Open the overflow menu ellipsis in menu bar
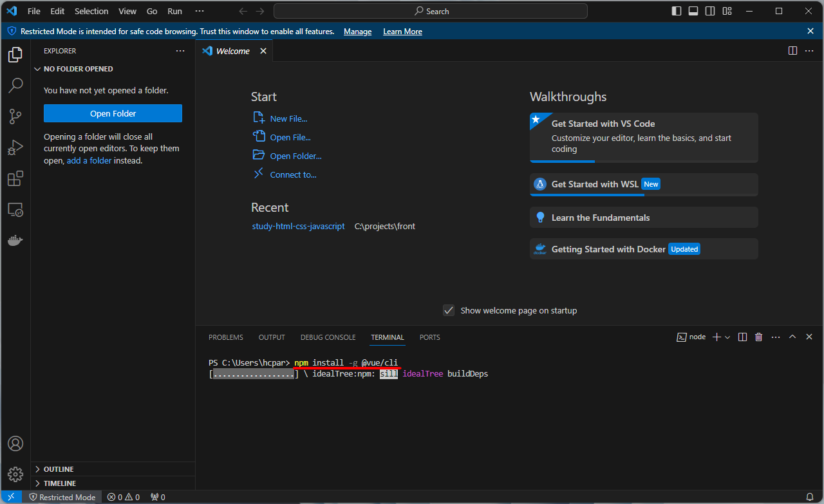The width and height of the screenshot is (824, 504). [200, 11]
